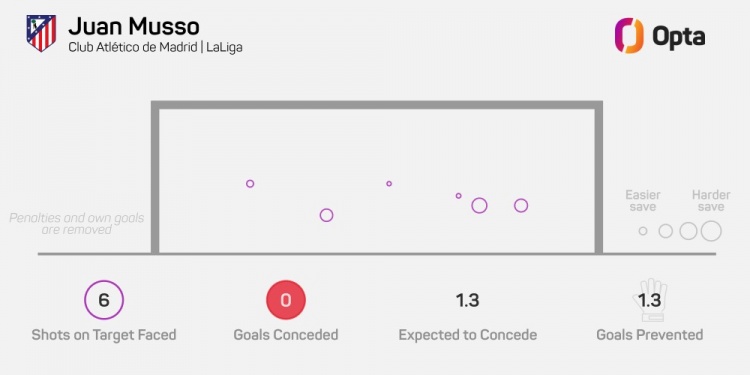Click the Atlético de Madrid club crest

pos(41,33)
